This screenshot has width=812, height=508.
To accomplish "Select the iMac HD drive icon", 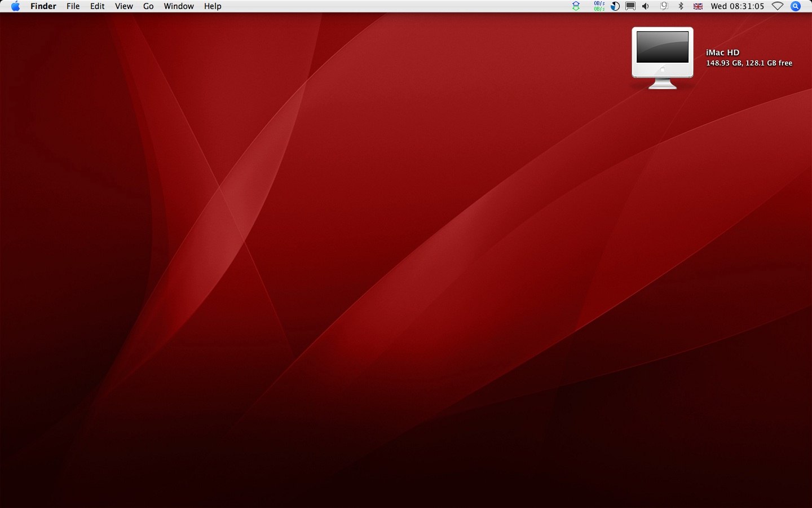I will coord(663,58).
